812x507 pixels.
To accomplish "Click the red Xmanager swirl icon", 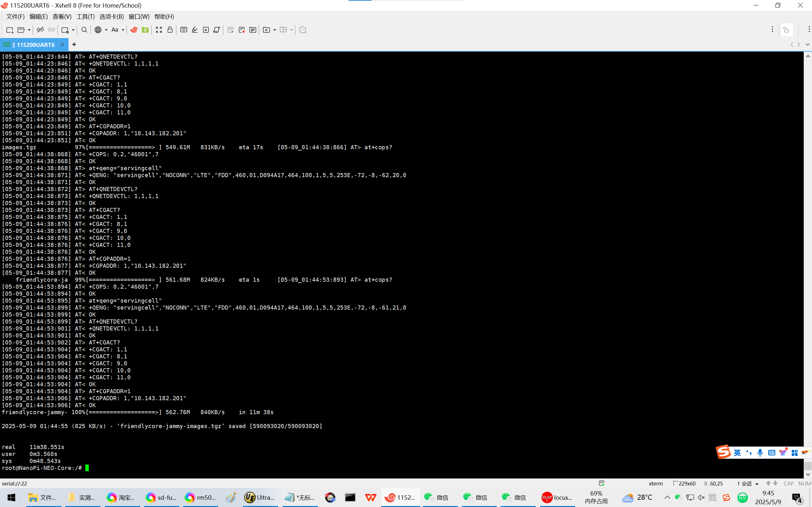I will tap(134, 30).
